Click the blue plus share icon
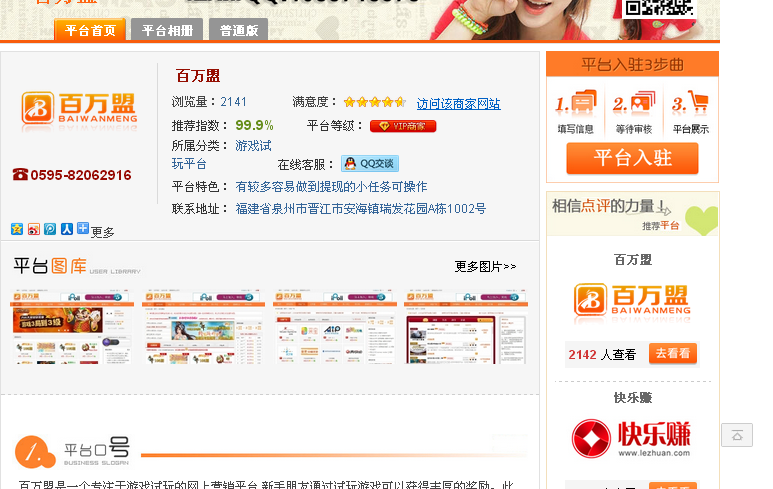The image size is (773, 489). pos(83,228)
